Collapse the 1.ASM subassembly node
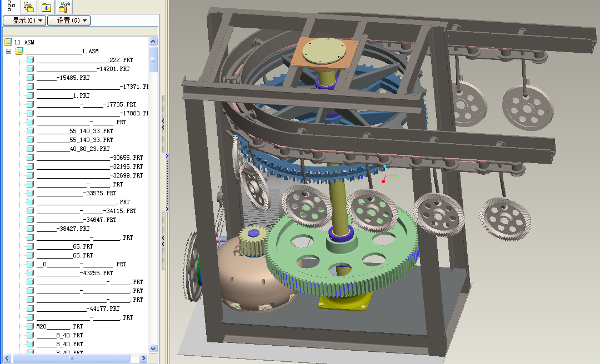 pos(8,51)
